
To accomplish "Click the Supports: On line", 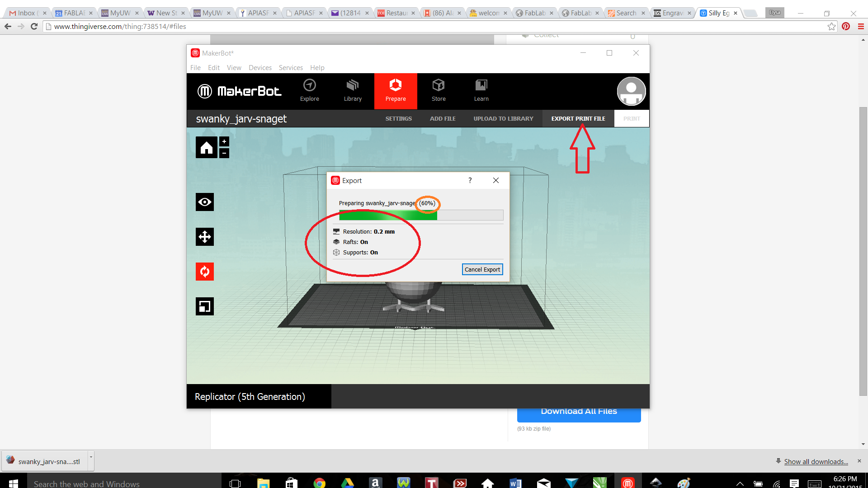I will coord(356,252).
